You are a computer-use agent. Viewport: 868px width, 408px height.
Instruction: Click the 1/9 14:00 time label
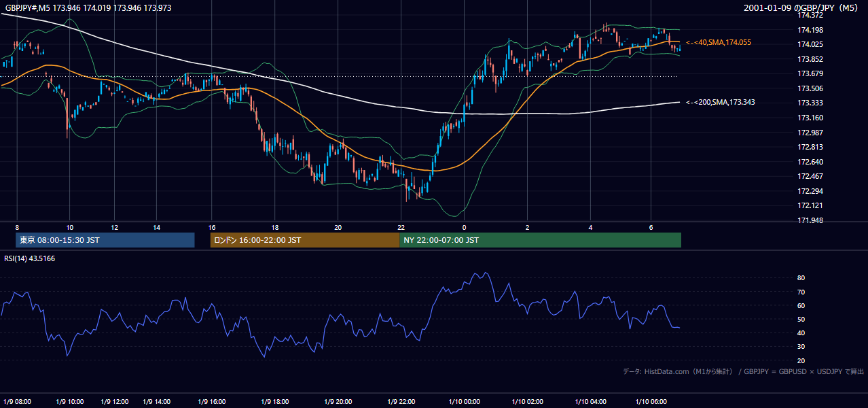tap(156, 401)
